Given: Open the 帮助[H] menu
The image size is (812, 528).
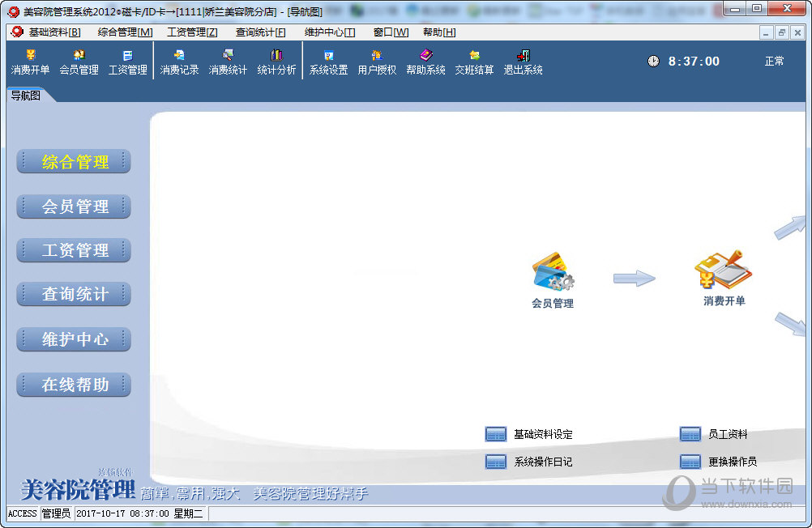Looking at the screenshot, I should pos(439,32).
